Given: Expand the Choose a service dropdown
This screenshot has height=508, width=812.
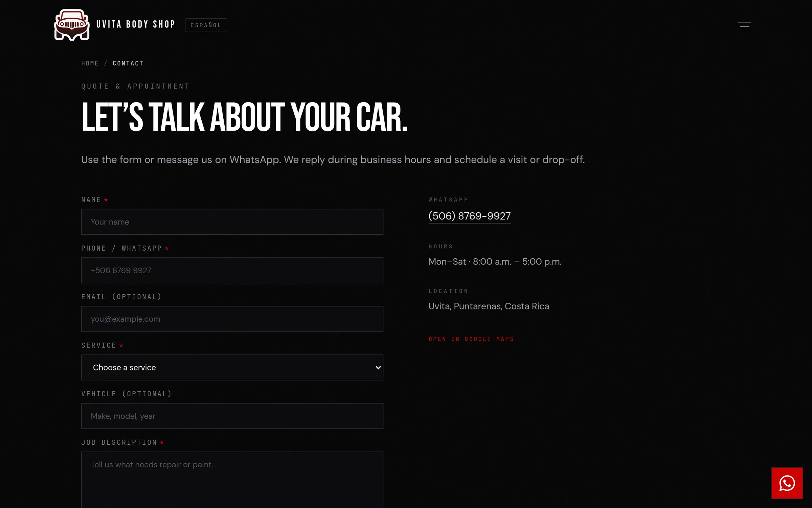Looking at the screenshot, I should click(232, 367).
